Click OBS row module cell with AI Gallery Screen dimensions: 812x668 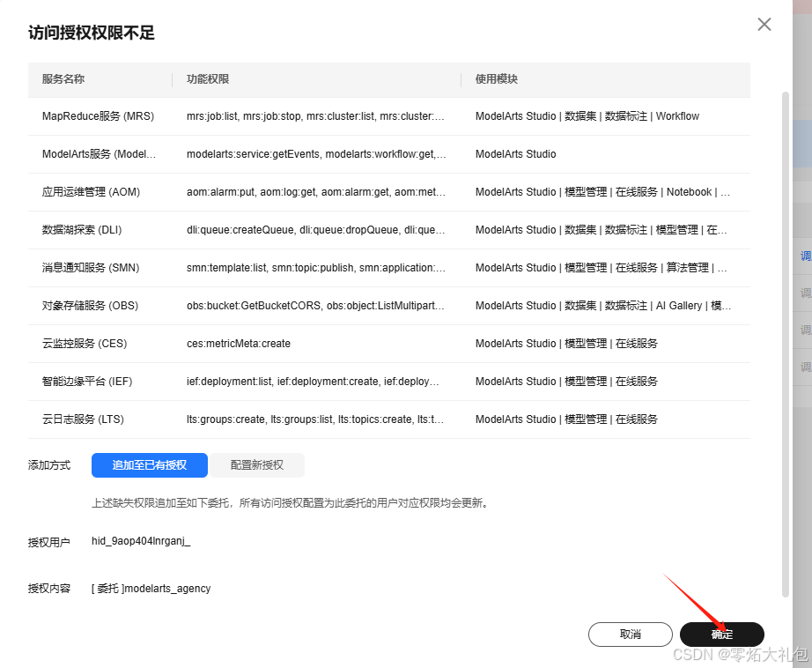click(603, 305)
